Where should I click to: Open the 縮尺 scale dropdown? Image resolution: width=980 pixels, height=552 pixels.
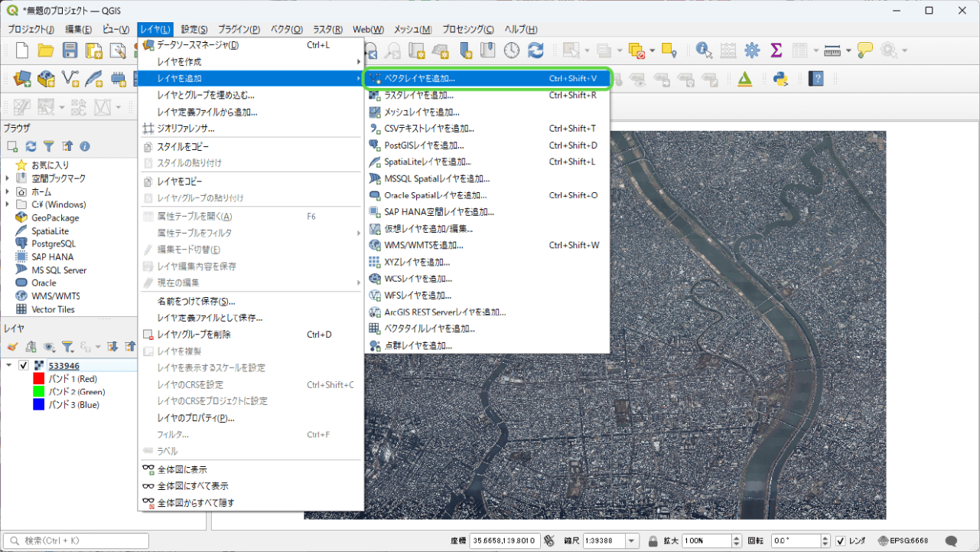(630, 541)
